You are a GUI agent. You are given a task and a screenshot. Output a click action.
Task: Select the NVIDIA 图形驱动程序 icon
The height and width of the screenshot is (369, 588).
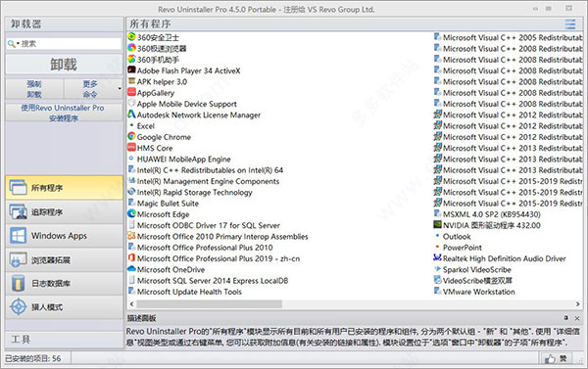[437, 225]
